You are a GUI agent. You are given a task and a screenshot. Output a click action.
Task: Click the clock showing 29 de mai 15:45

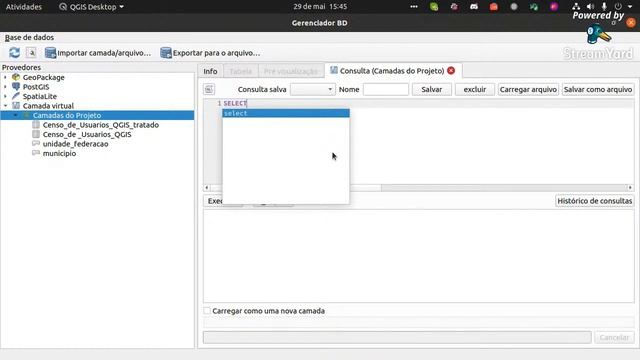coord(320,7)
